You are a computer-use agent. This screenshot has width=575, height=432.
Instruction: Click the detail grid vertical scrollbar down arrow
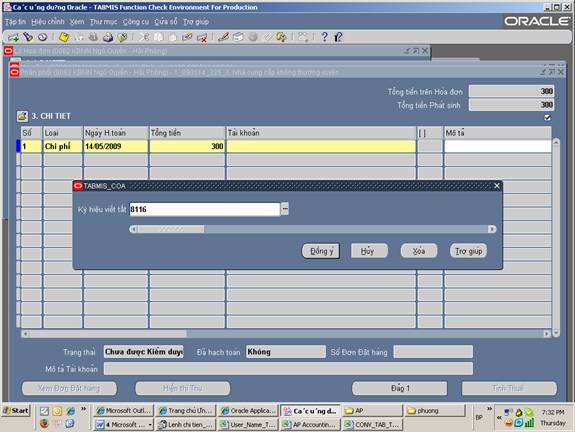[x=556, y=333]
